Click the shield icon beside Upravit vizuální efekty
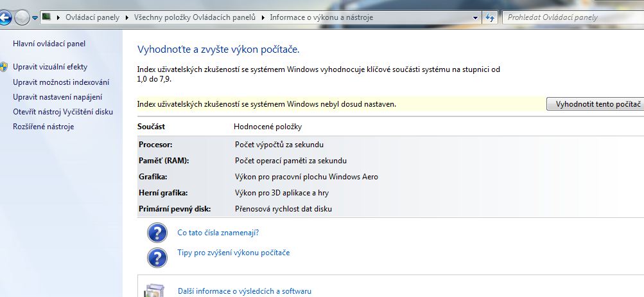 point(4,67)
